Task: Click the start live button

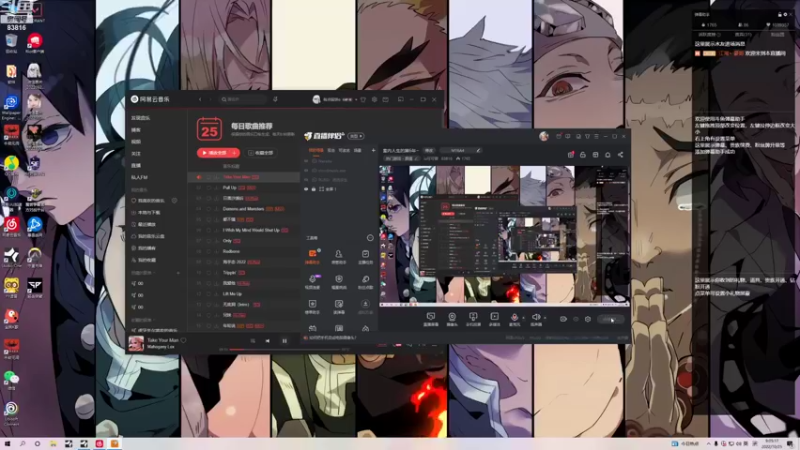Action: [x=610, y=319]
